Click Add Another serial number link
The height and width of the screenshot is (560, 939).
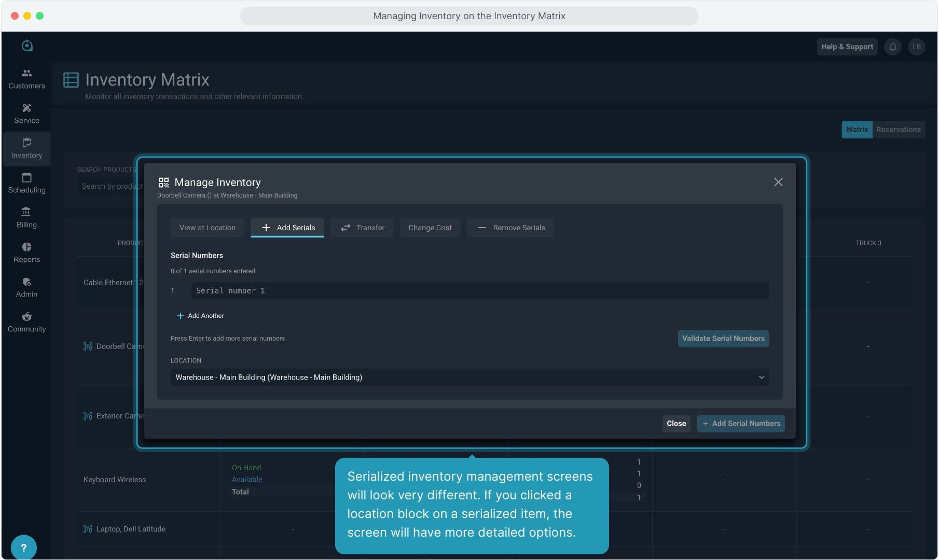click(x=201, y=316)
